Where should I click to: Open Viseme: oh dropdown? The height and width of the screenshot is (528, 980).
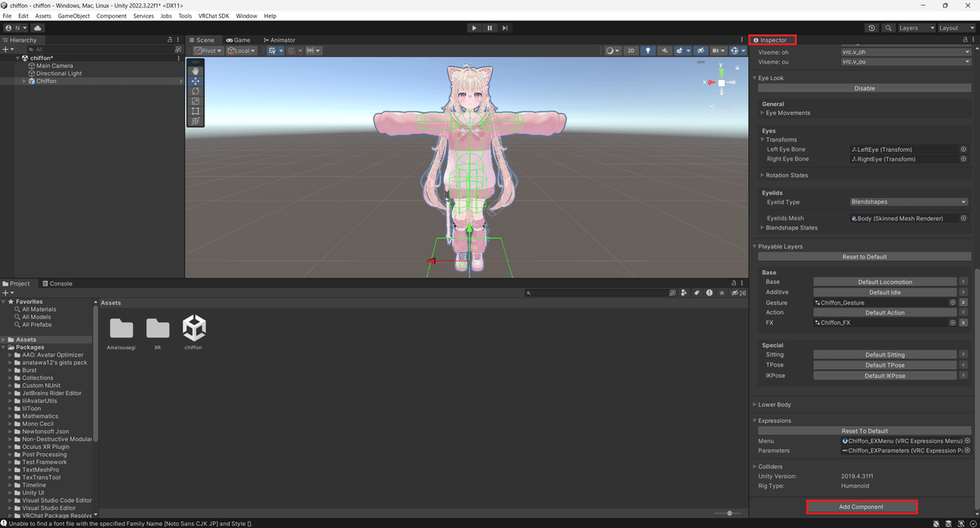coord(906,51)
